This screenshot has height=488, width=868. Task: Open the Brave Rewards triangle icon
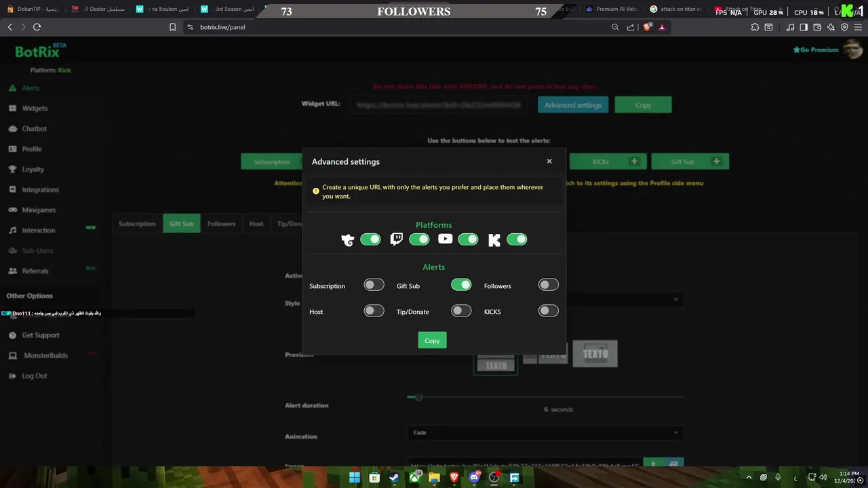[662, 27]
